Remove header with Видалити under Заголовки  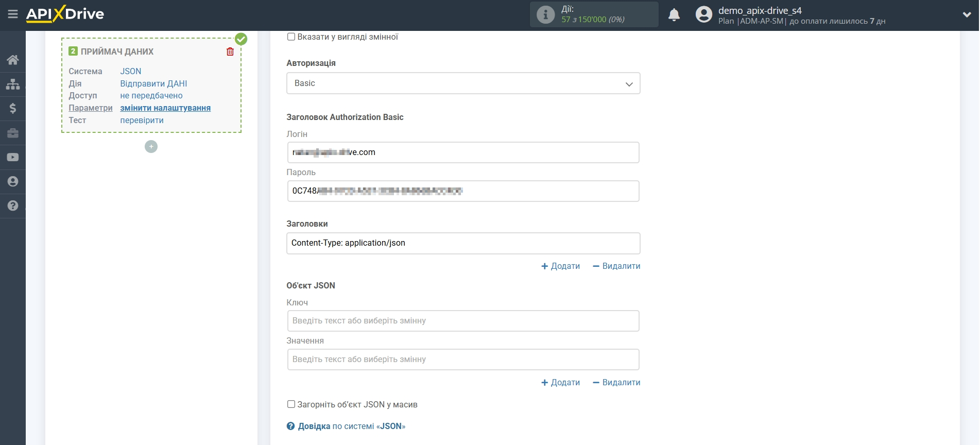point(616,266)
